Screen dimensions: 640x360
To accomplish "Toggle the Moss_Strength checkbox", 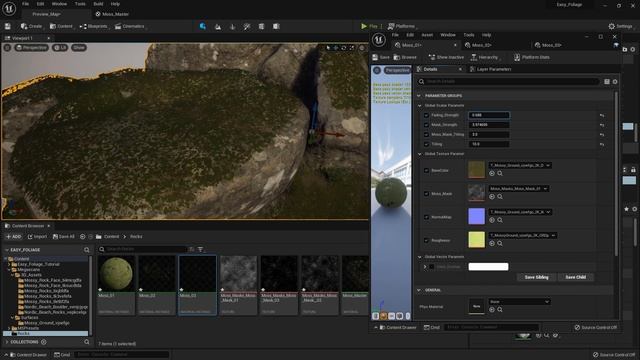I will coord(426,125).
